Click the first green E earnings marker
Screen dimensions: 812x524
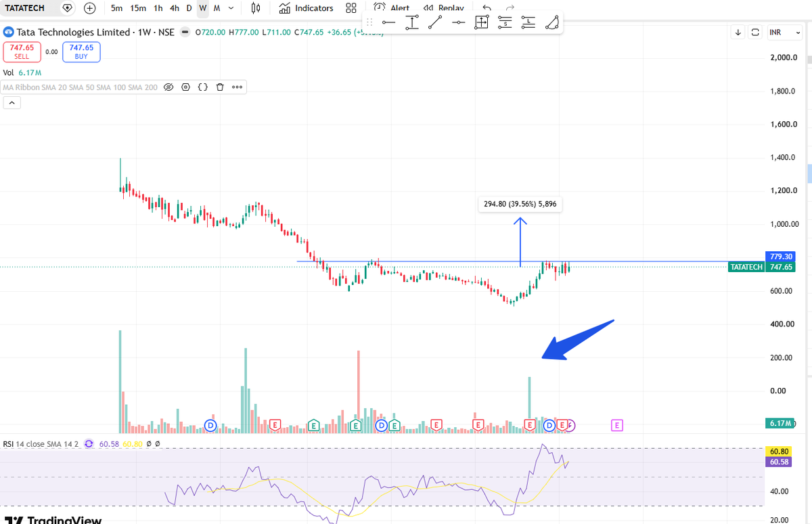pyautogui.click(x=313, y=425)
